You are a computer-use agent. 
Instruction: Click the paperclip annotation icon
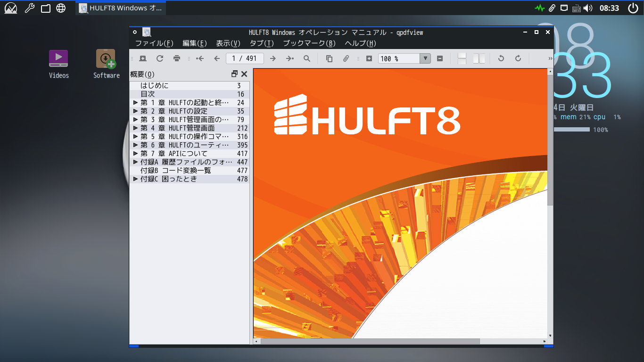point(346,58)
